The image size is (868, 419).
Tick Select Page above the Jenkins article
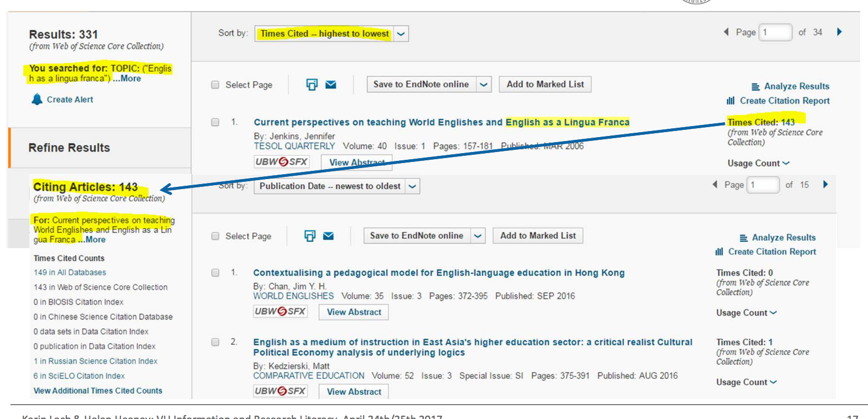coord(215,85)
